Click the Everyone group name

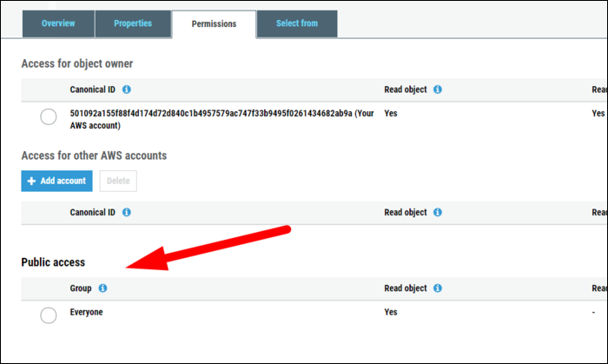87,312
